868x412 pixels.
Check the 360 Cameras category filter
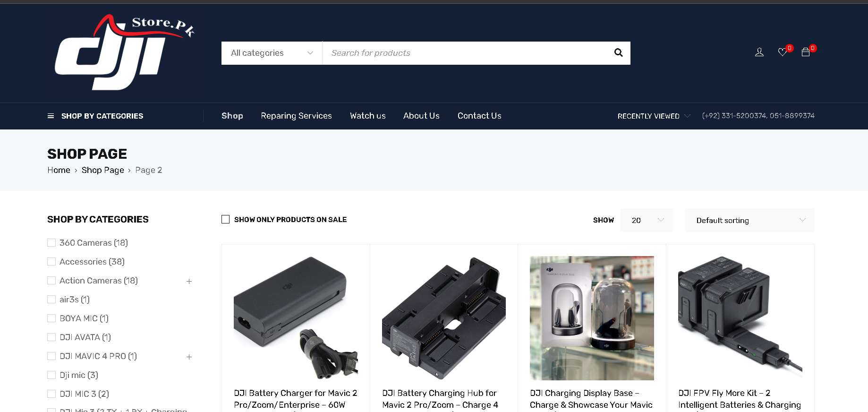(51, 243)
